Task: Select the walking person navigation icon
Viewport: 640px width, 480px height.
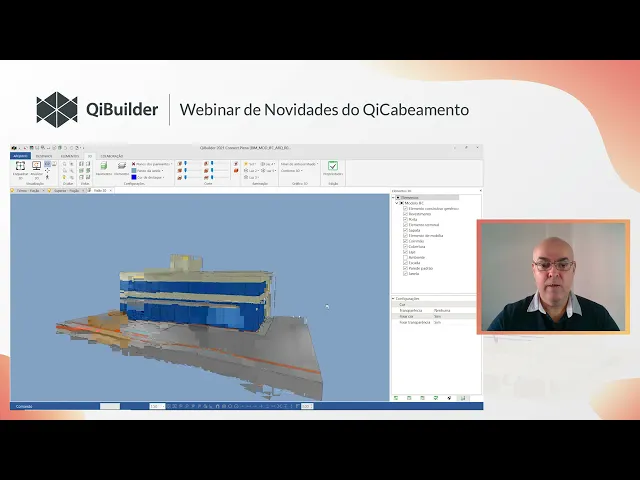Action: [47, 177]
